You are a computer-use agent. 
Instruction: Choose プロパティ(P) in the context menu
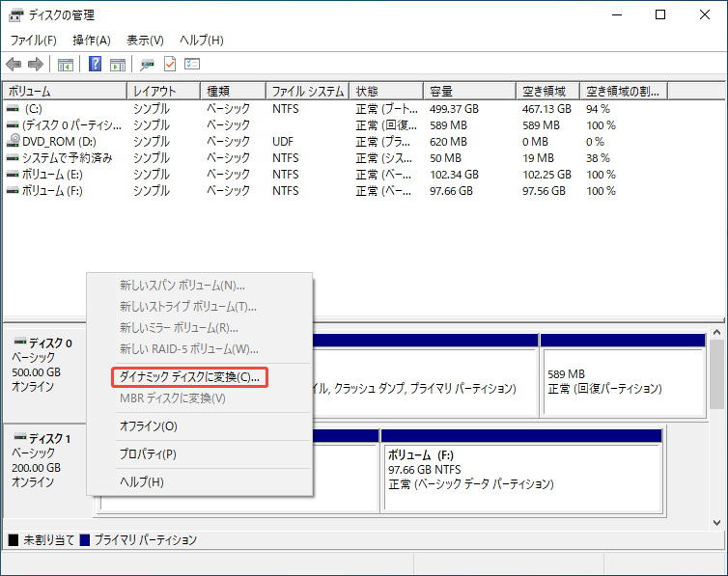point(200,454)
